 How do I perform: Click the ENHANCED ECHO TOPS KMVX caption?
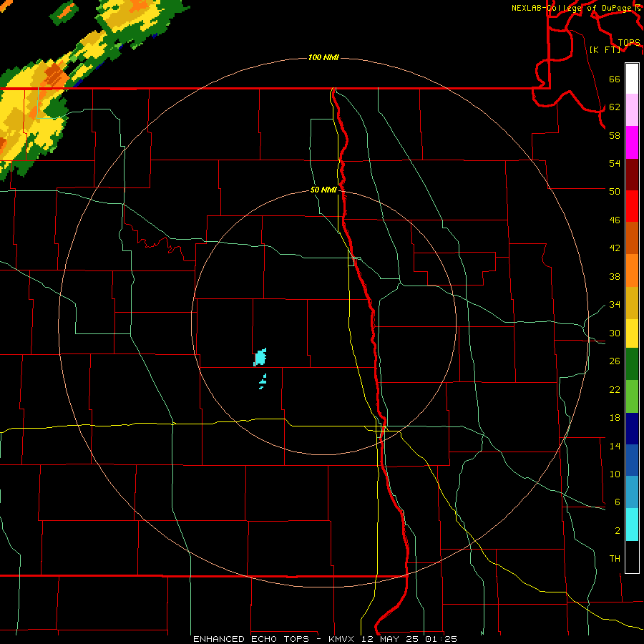pyautogui.click(x=325, y=639)
